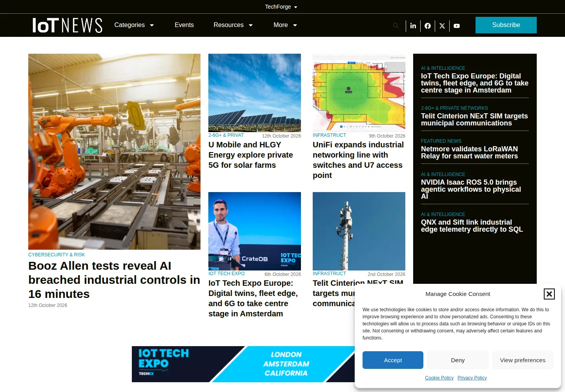Open the Cookie Policy link
This screenshot has height=392, width=565.
(x=439, y=378)
